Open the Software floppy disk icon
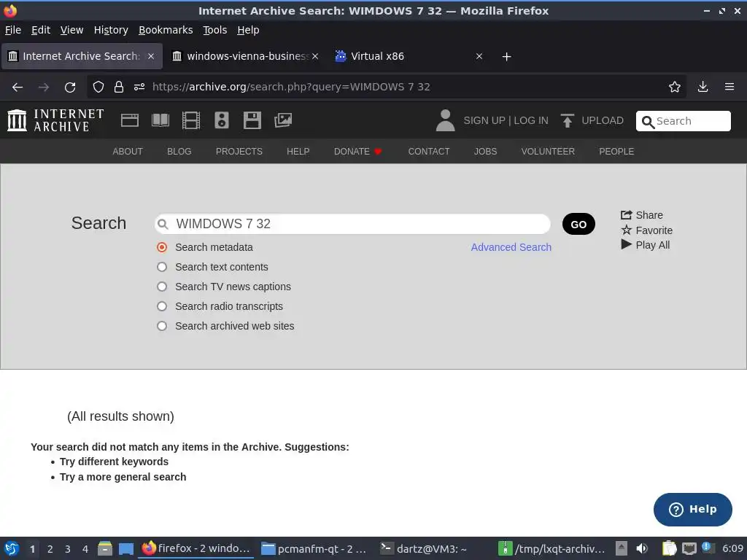The width and height of the screenshot is (747, 560). [252, 120]
